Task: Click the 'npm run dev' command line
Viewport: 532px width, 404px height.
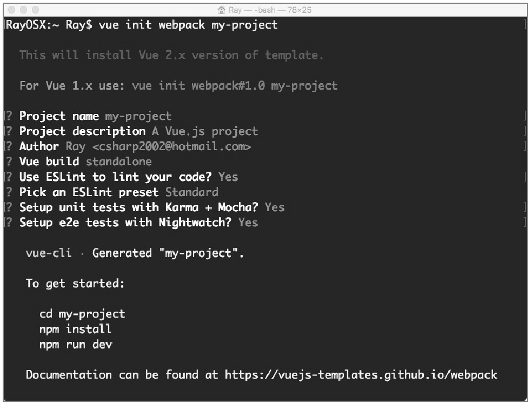Action: 76,345
